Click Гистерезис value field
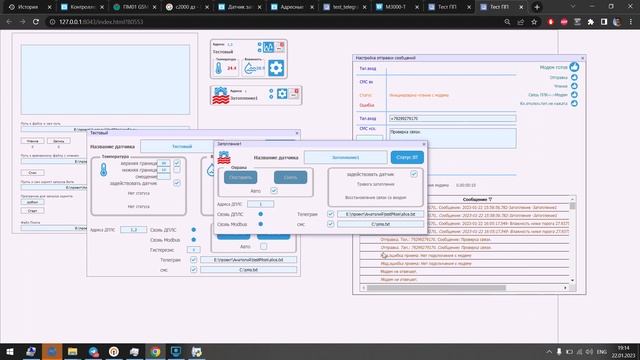 click(193, 249)
